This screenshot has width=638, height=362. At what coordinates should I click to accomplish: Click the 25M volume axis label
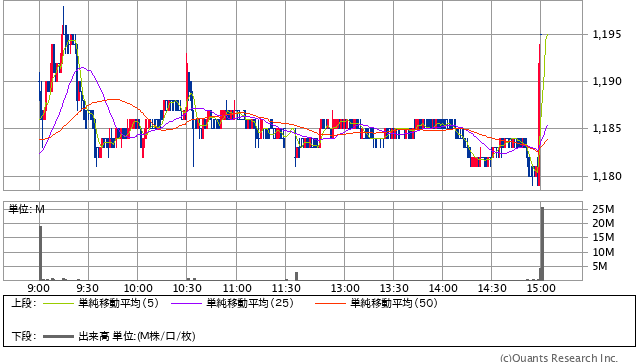[603, 209]
